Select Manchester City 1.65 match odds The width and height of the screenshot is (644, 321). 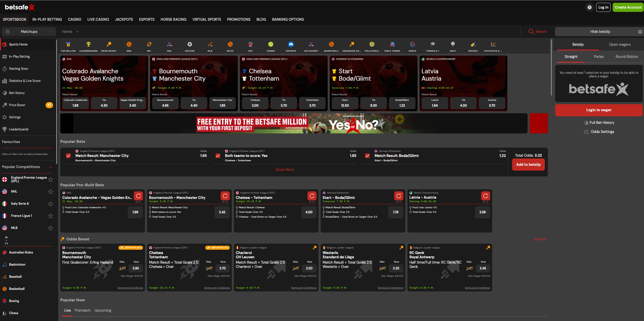222,103
